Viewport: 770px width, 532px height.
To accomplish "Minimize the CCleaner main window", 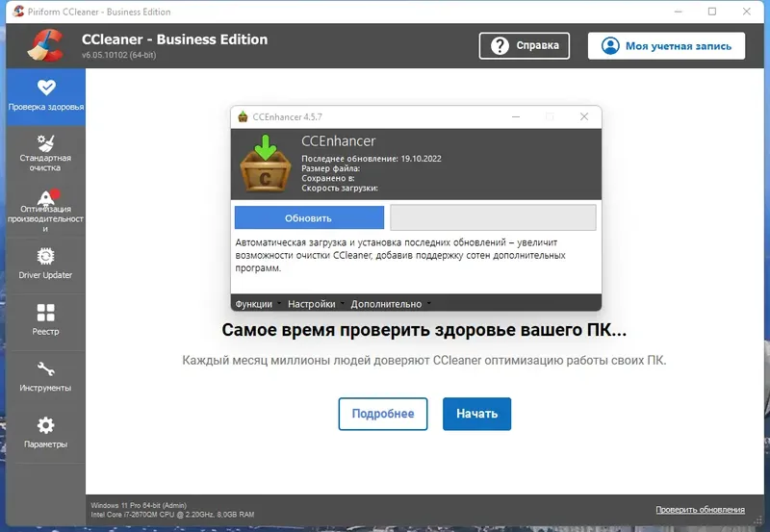I will 679,12.
